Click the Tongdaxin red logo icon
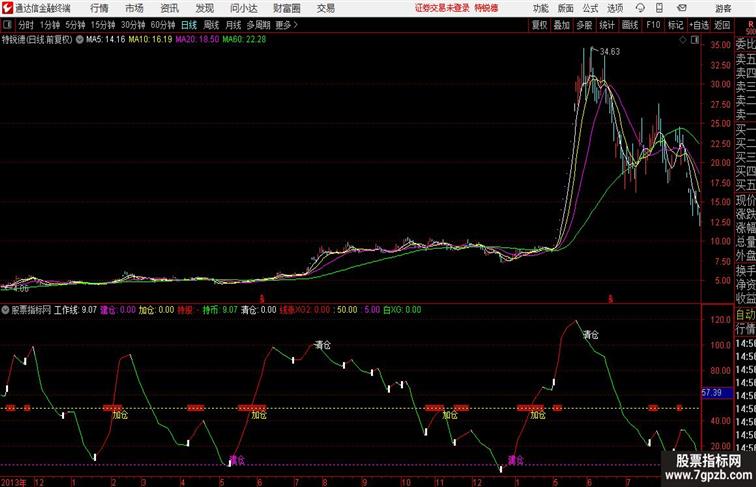This screenshot has height=487, width=756. (x=7, y=8)
